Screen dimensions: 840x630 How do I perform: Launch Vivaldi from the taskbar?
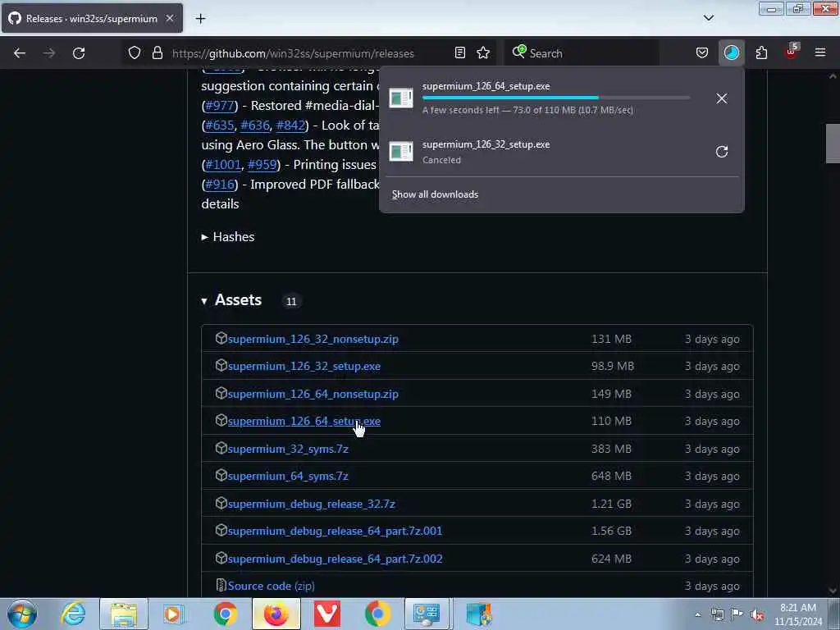[326, 614]
